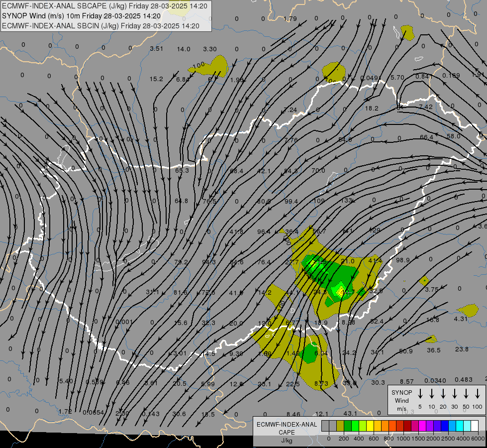Click the 4000 tick label in the CAPE legend
487x448 pixels.
(x=463, y=439)
